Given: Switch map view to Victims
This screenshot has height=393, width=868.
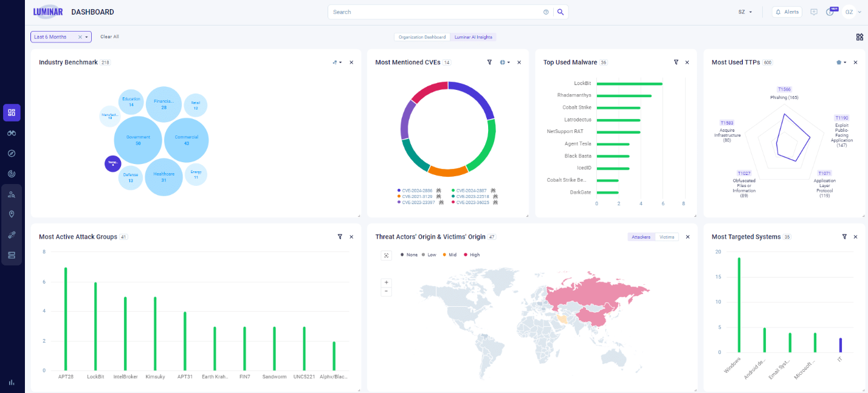Looking at the screenshot, I should (667, 237).
